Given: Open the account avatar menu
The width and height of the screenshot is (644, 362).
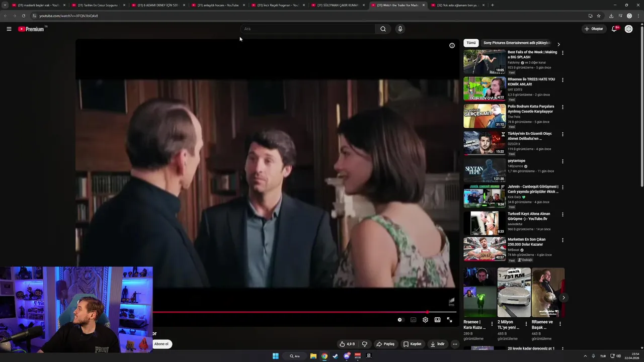Looking at the screenshot, I should tap(628, 29).
